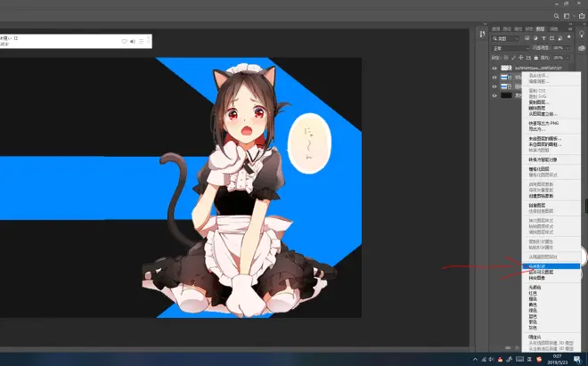
Task: Expand the workspace switcher dropdown arrow
Action: click(x=574, y=17)
